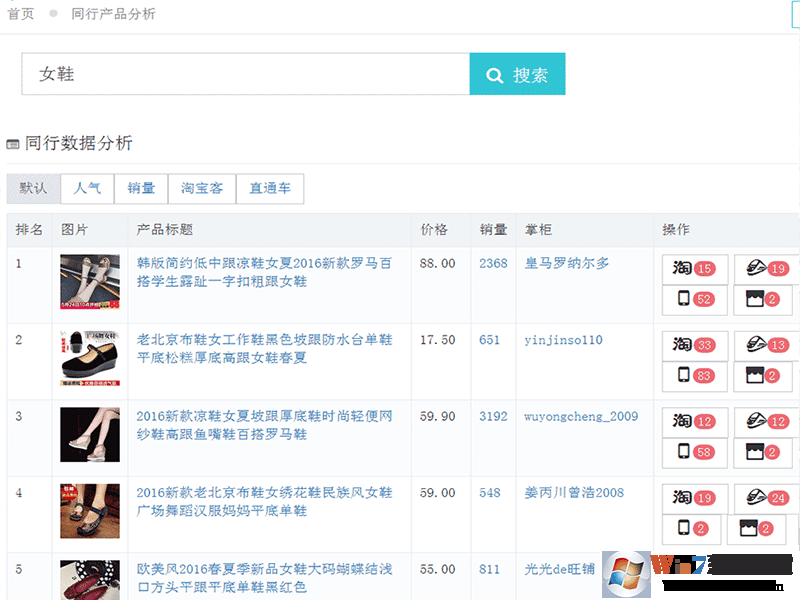The image size is (800, 600).
Task: Click the 淘 icon with badge 15 in row 1
Action: coord(695,269)
